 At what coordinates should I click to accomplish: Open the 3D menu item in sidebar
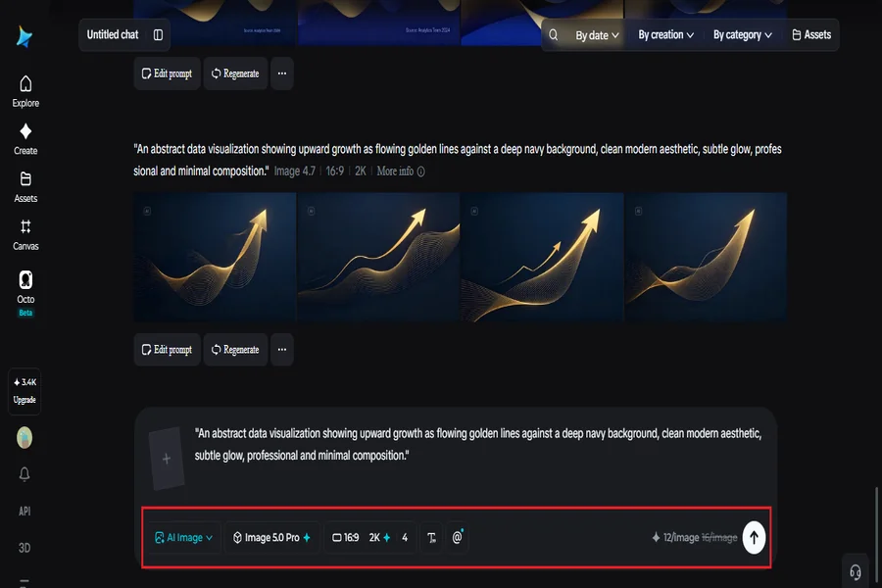pos(24,548)
